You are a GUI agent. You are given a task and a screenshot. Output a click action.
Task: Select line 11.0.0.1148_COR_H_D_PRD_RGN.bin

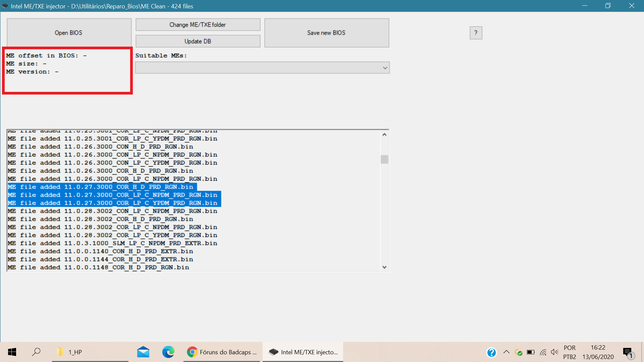tap(98, 267)
